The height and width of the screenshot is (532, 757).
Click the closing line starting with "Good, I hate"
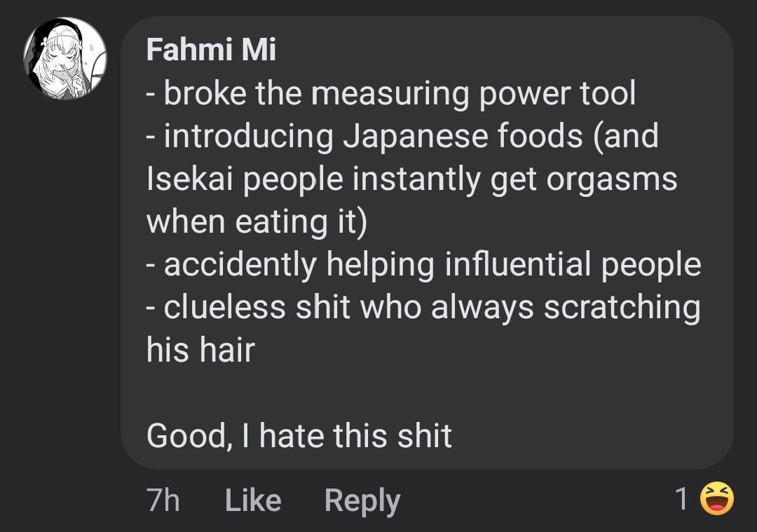tap(299, 436)
